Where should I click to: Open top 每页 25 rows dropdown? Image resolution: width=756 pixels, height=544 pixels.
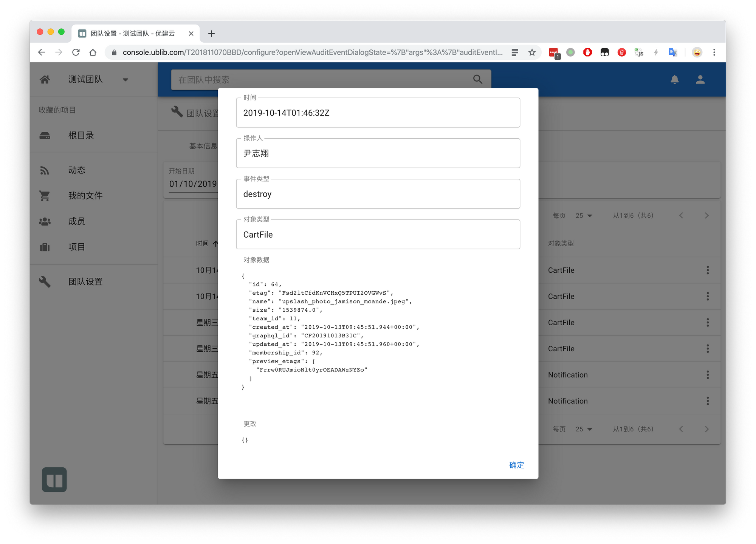[x=584, y=216]
